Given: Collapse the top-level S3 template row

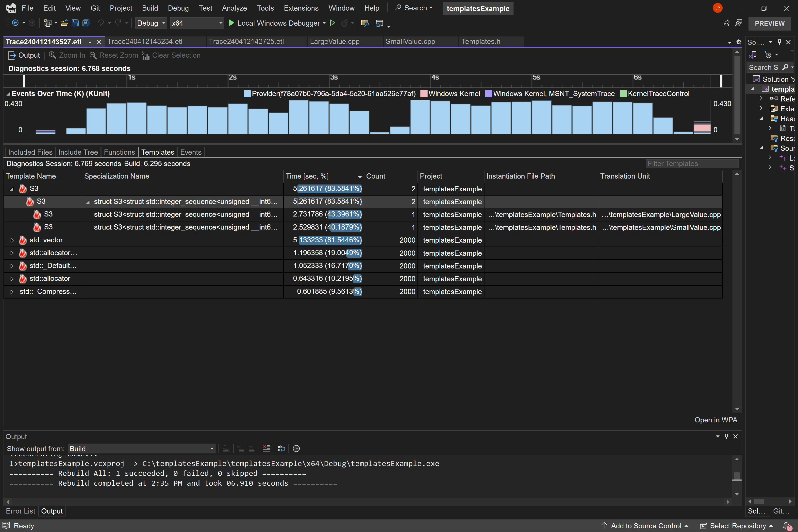Looking at the screenshot, I should [x=12, y=189].
